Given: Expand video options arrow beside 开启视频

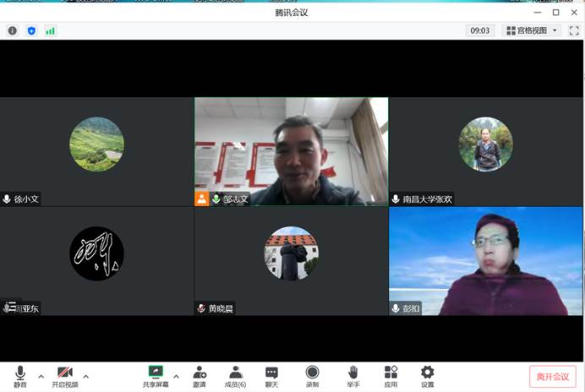Looking at the screenshot, I should click(x=86, y=376).
